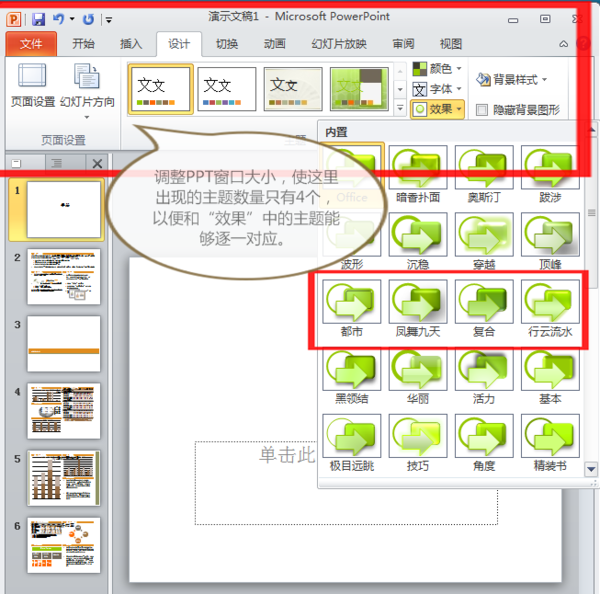This screenshot has height=594, width=600.
Task: Click the Save icon in quick access toolbar
Action: [38, 19]
